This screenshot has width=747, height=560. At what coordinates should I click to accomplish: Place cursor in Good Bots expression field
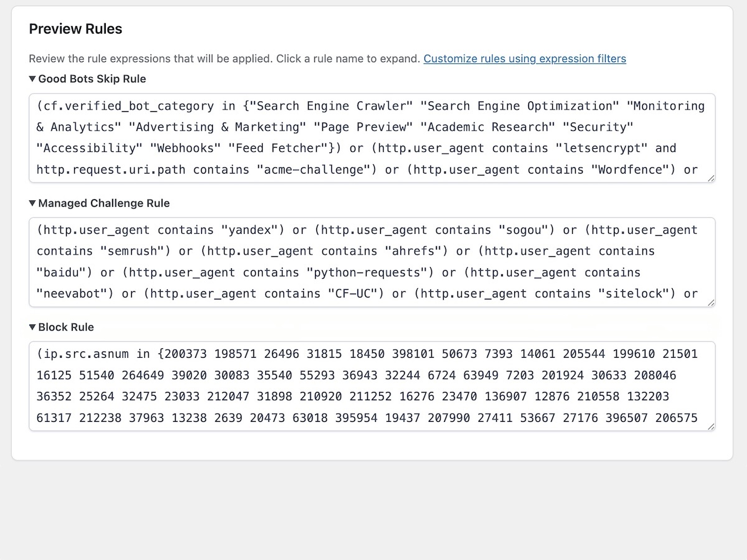point(374,138)
